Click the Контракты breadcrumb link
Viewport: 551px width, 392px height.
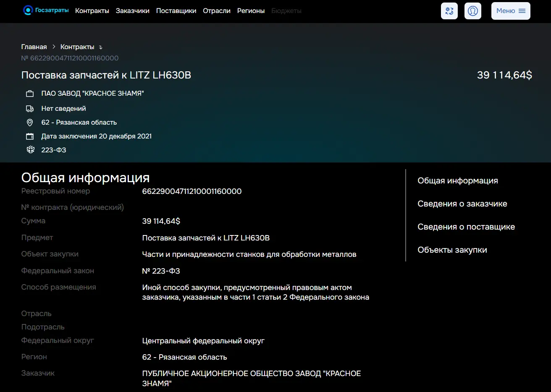coord(77,47)
